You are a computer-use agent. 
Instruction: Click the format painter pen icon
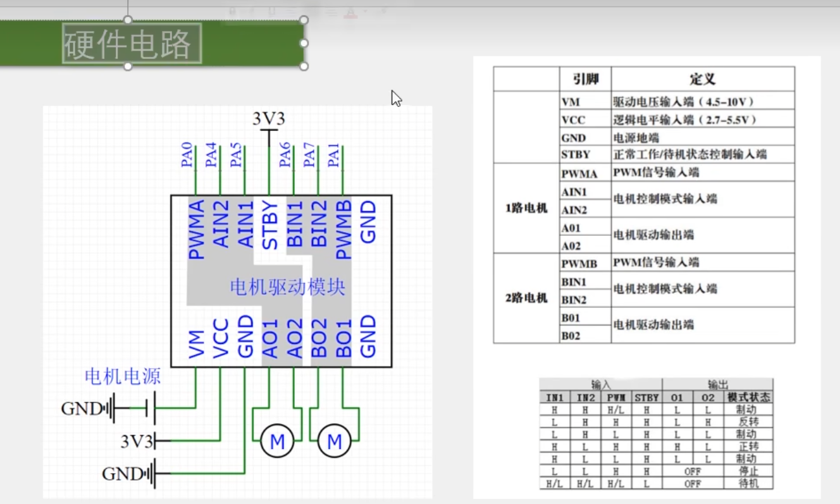(x=383, y=11)
